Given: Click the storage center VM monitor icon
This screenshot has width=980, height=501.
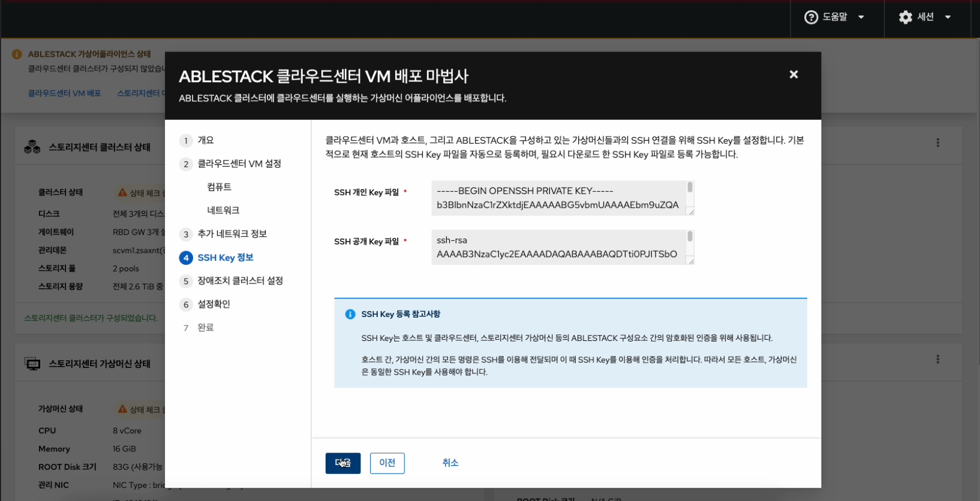Looking at the screenshot, I should click(32, 363).
